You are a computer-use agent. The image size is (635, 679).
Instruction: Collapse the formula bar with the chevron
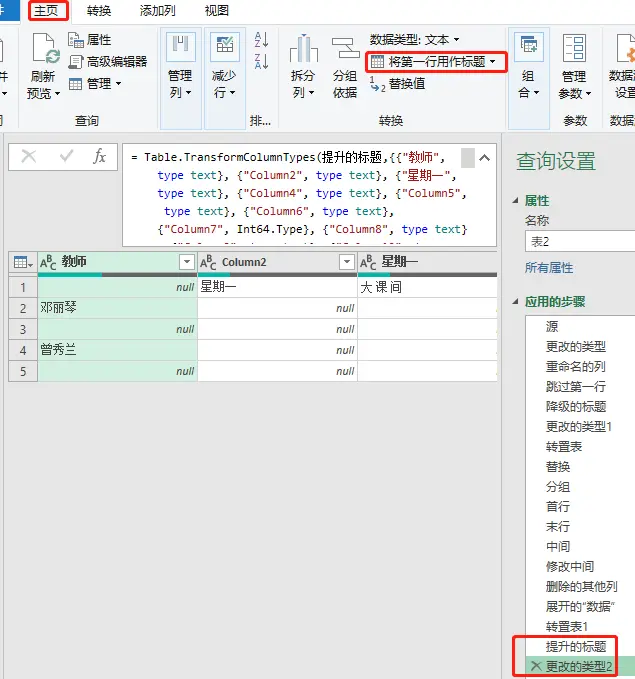(x=485, y=158)
